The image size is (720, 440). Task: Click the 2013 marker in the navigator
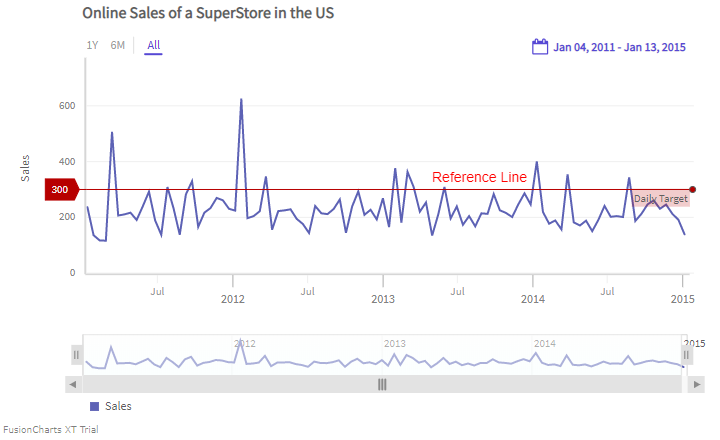[394, 343]
